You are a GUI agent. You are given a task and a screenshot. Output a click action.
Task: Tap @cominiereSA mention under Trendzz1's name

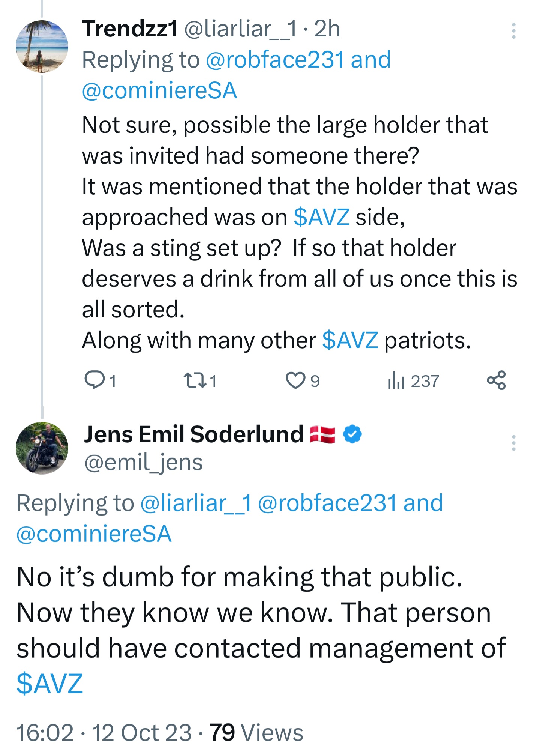(x=159, y=90)
